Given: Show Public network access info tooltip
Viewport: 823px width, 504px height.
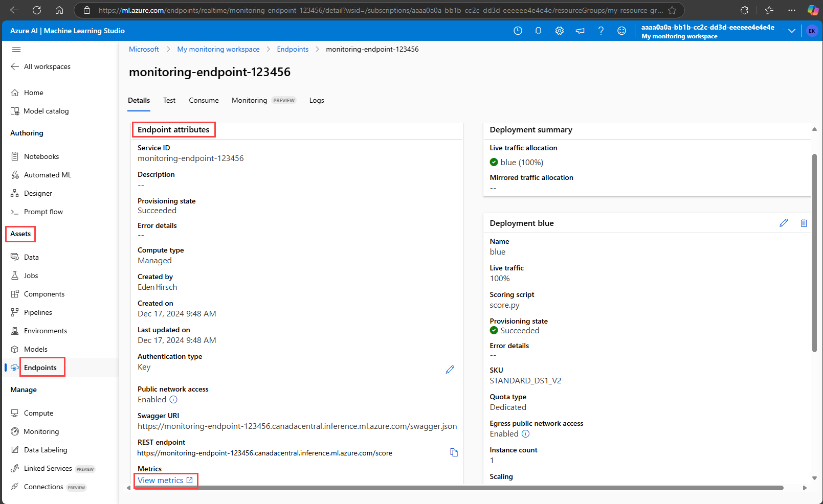Looking at the screenshot, I should point(173,400).
